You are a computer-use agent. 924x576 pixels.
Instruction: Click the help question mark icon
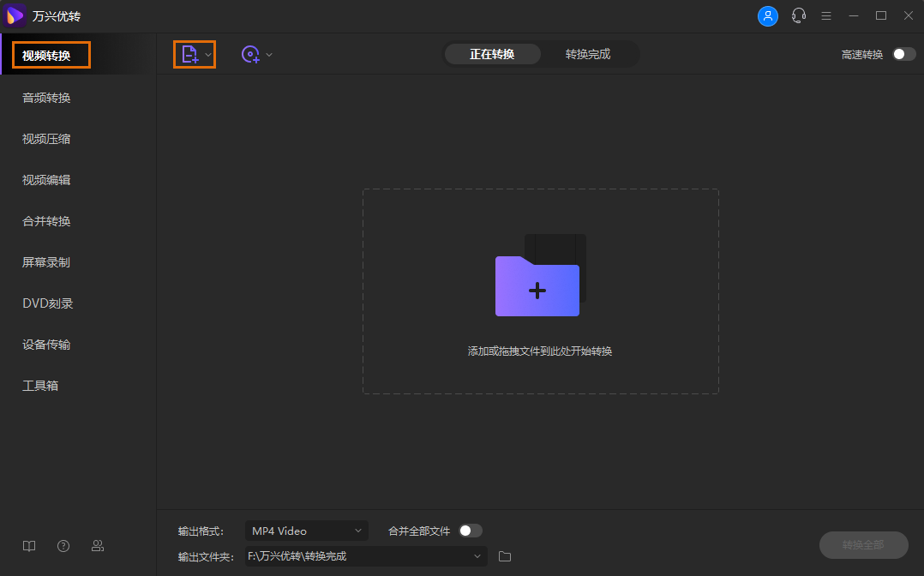pyautogui.click(x=63, y=546)
